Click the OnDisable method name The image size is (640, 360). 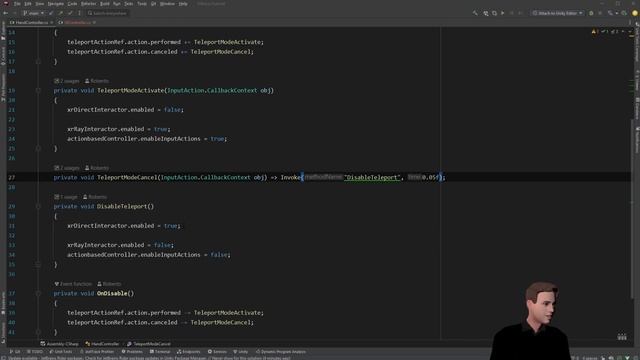pyautogui.click(x=112, y=293)
